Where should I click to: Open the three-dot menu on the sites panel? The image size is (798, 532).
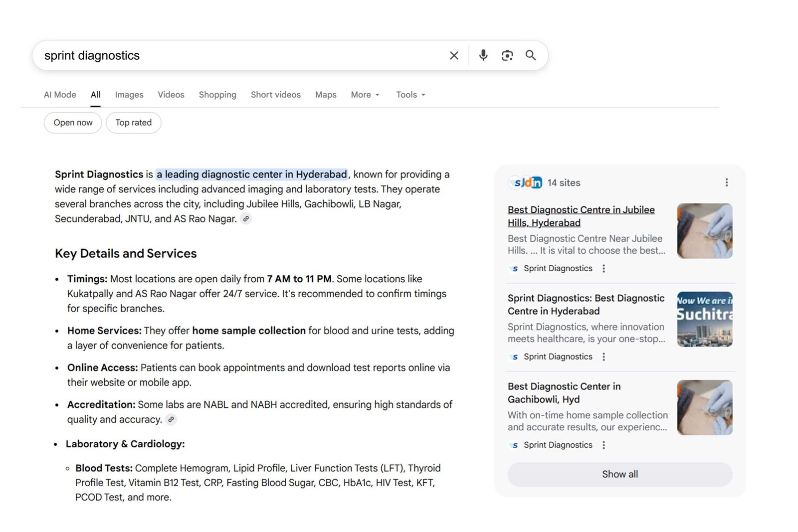[x=727, y=182]
